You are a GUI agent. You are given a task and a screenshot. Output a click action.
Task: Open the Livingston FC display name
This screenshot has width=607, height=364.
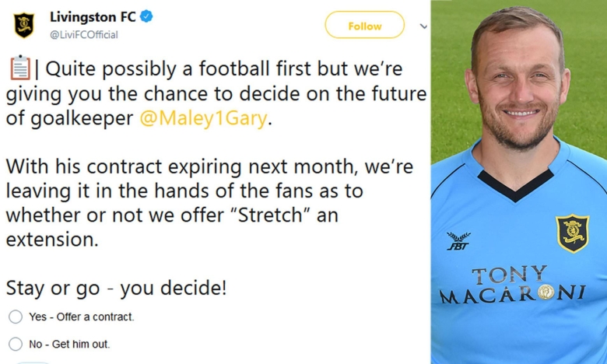(93, 17)
